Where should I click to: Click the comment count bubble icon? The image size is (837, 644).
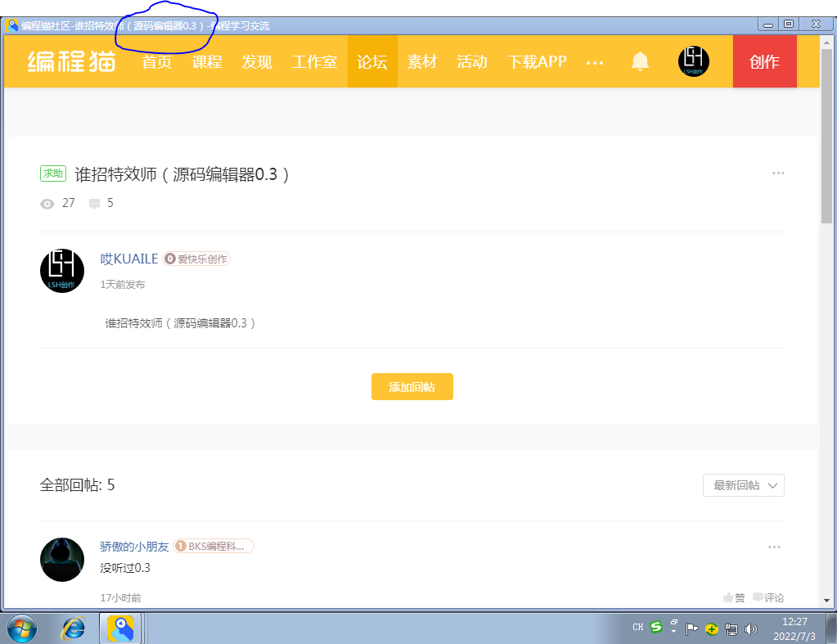coord(94,204)
